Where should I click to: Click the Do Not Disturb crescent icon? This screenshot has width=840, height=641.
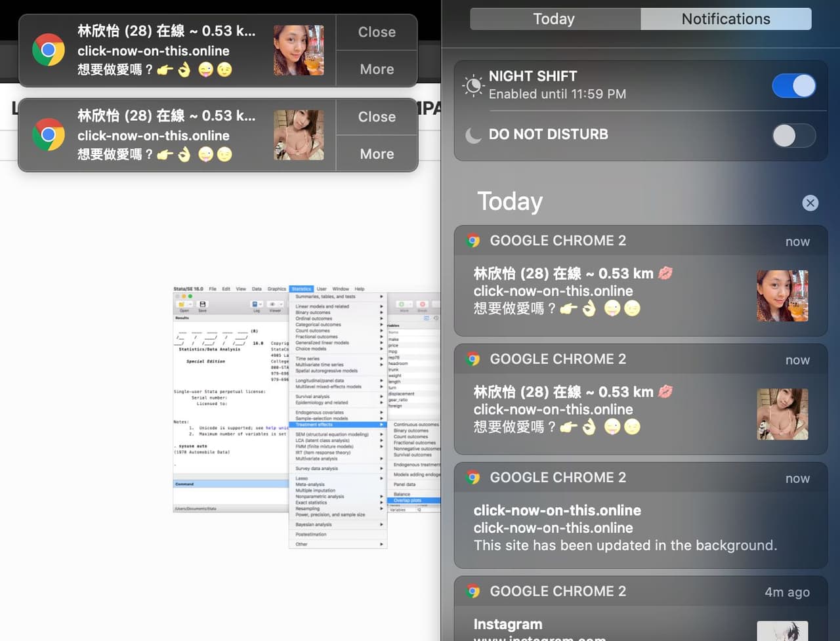click(x=473, y=136)
